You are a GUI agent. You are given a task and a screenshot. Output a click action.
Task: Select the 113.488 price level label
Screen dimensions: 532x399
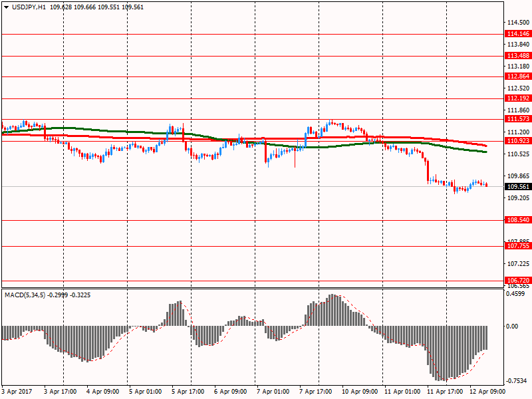[x=518, y=56]
